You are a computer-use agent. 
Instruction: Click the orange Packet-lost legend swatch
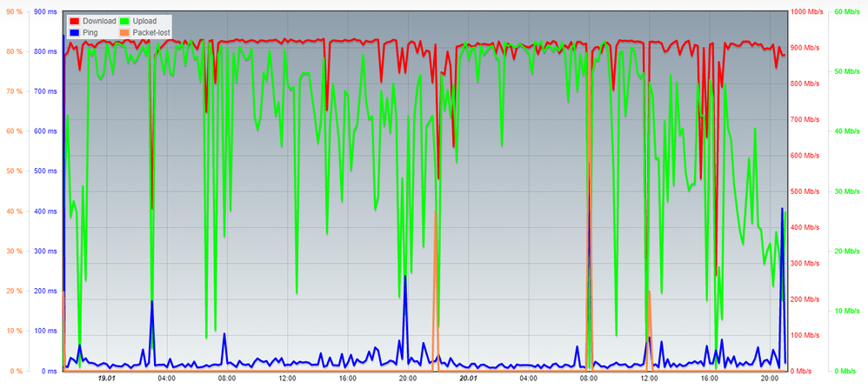coord(125,33)
